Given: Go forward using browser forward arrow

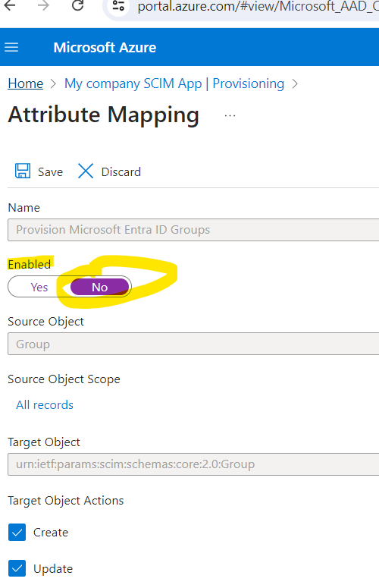Looking at the screenshot, I should tap(43, 5).
